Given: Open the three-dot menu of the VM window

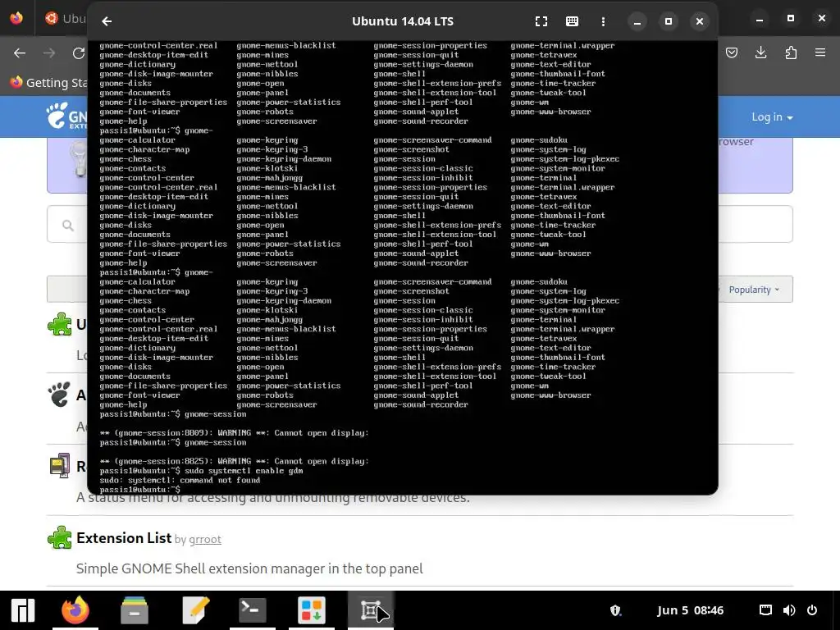Looking at the screenshot, I should point(603,21).
